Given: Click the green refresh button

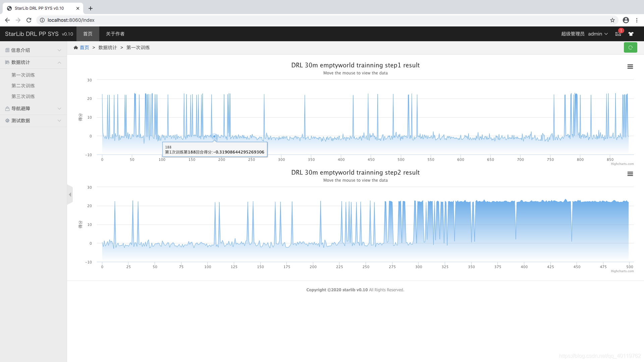Looking at the screenshot, I should 630,48.
